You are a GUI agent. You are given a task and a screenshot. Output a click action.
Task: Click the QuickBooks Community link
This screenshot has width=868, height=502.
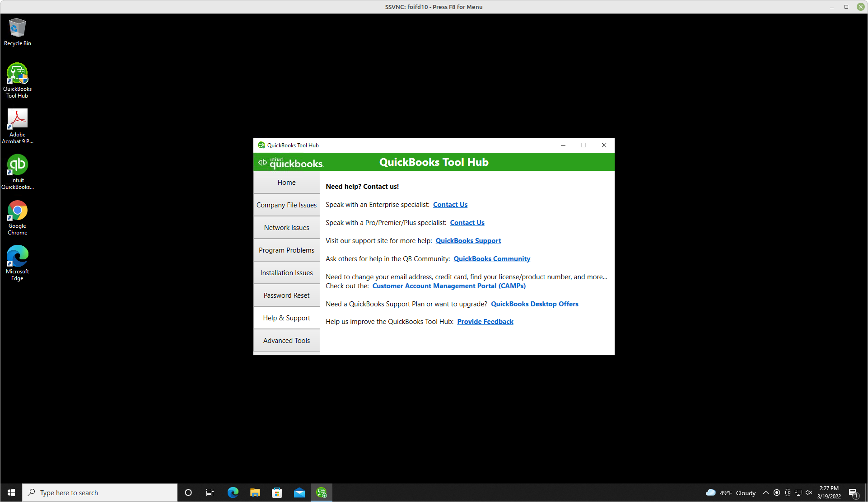click(x=492, y=259)
